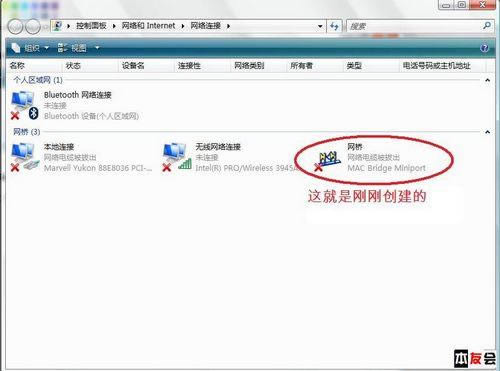Sort by the 网络类别 column header
This screenshot has height=371, width=500.
pos(259,66)
